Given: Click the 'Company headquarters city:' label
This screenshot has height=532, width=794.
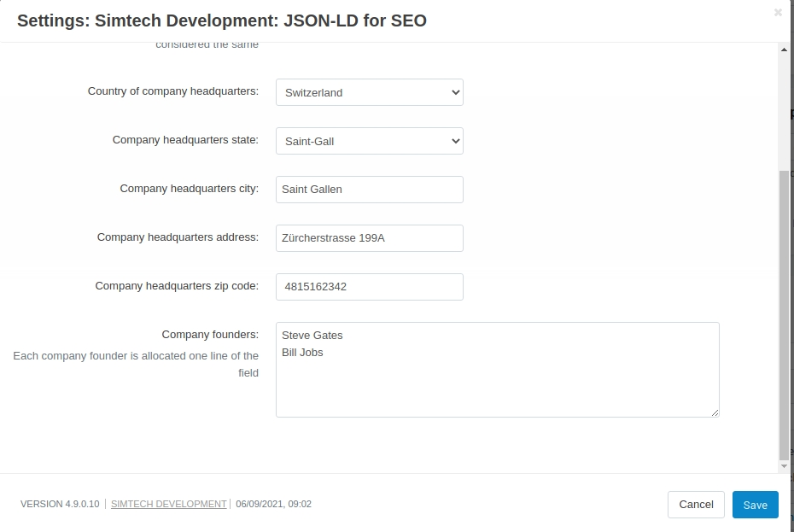Looking at the screenshot, I should pyautogui.click(x=190, y=189).
